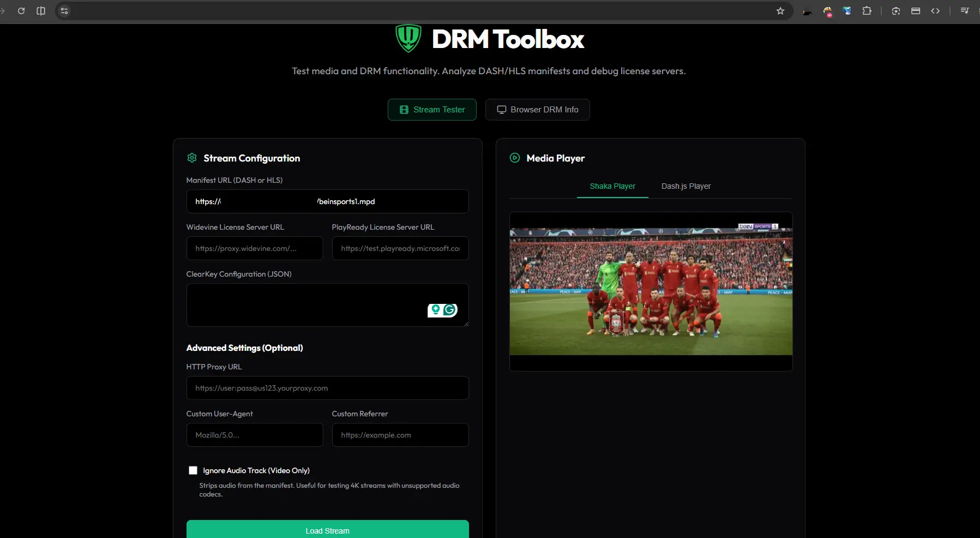980x538 pixels.
Task: Click the play-circle icon beside Media Player
Action: (515, 158)
